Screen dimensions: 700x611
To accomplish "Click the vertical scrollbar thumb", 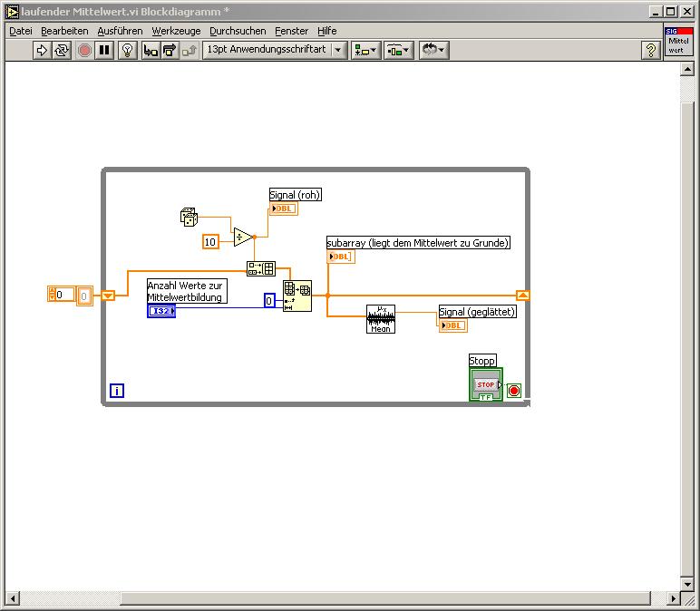I will pyautogui.click(x=687, y=339).
